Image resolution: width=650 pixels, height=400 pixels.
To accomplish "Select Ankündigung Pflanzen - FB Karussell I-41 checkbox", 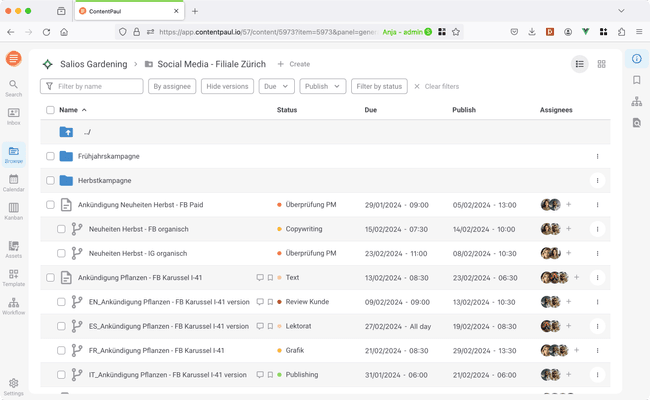I will coord(50,277).
